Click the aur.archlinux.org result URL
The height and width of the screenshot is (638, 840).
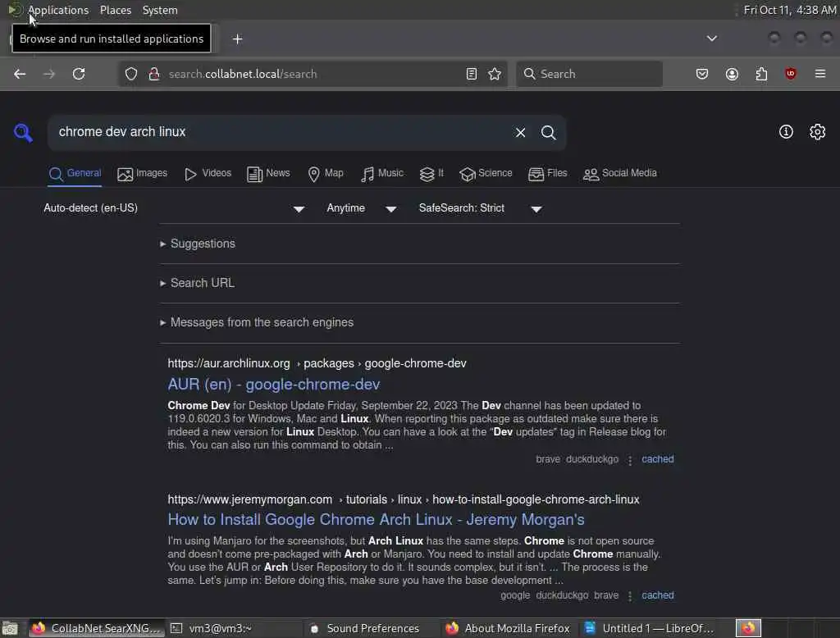(317, 364)
